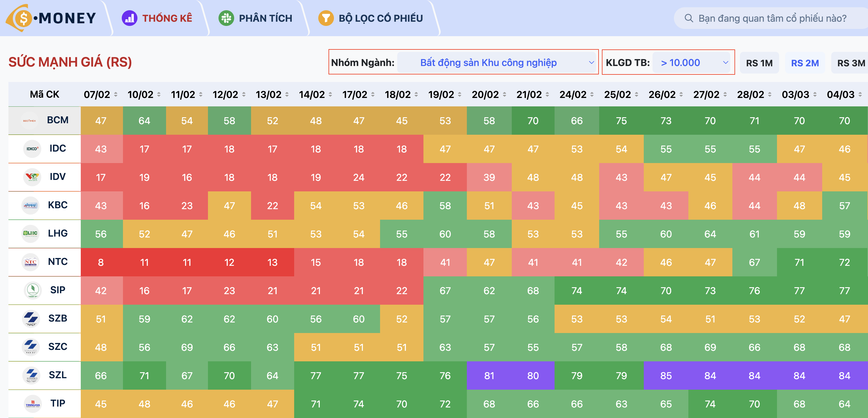Click the search magnifier icon
The image size is (868, 418).
tap(689, 18)
